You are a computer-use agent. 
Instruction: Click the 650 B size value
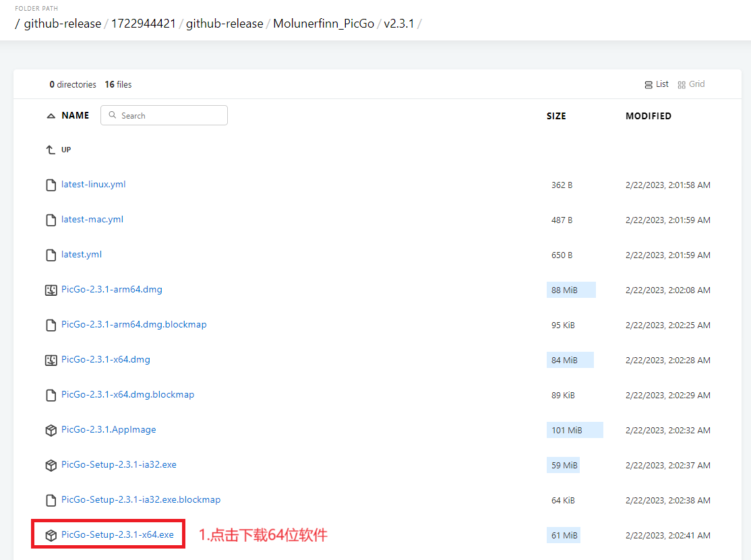click(562, 255)
